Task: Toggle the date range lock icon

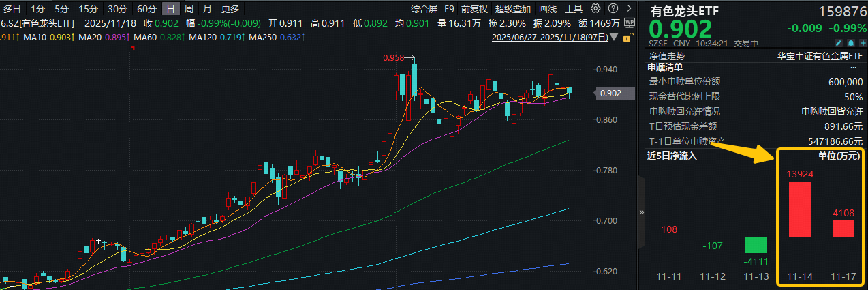Action: (625, 38)
